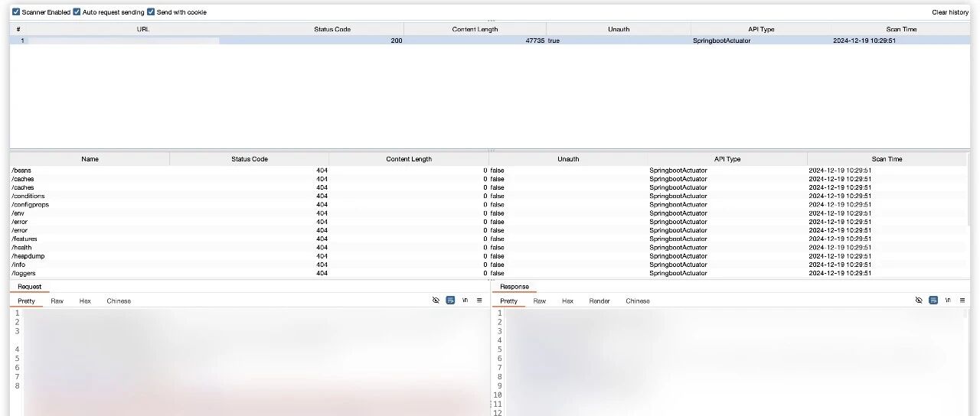
Task: Toggle the Scanner Enabled checkbox
Action: [16, 12]
